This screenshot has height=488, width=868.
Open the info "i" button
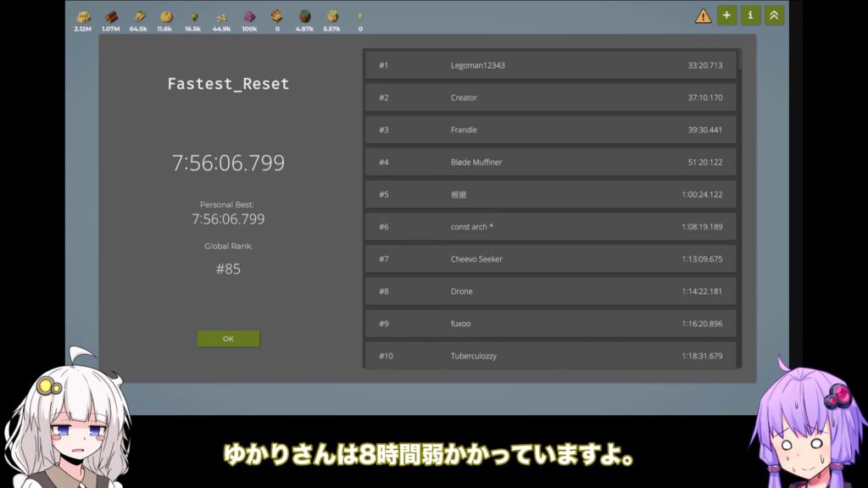pyautogui.click(x=750, y=15)
